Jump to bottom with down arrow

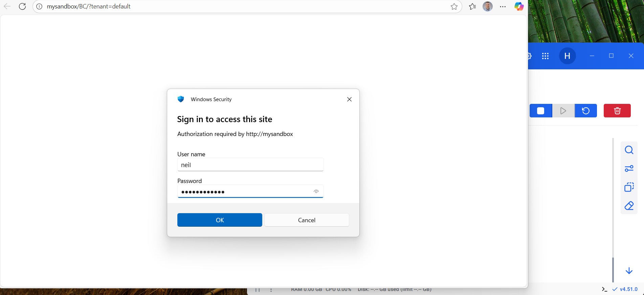tap(629, 271)
